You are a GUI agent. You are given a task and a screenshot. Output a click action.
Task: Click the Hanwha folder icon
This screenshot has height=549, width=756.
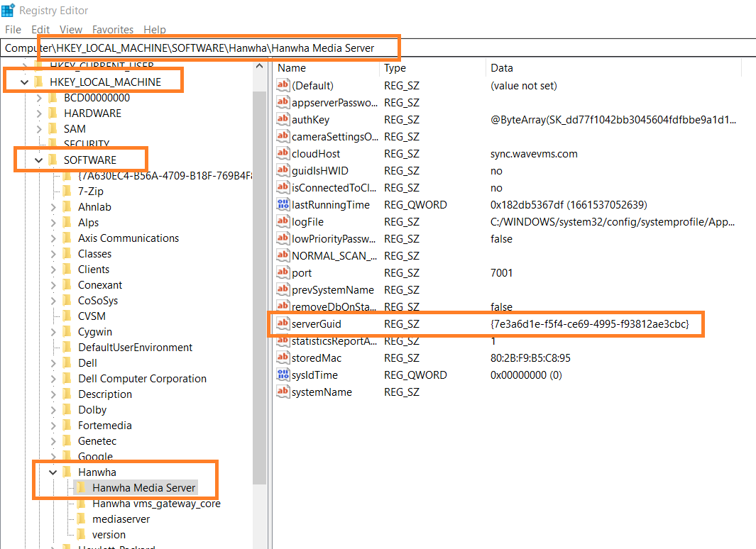pyautogui.click(x=67, y=472)
